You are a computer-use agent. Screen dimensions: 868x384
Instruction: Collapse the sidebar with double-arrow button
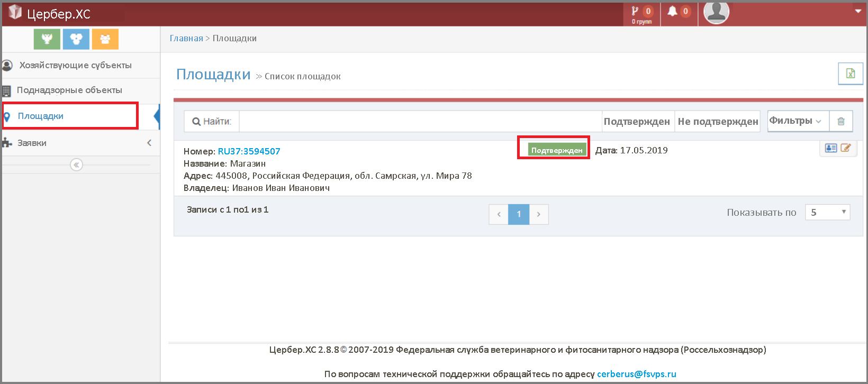(76, 165)
